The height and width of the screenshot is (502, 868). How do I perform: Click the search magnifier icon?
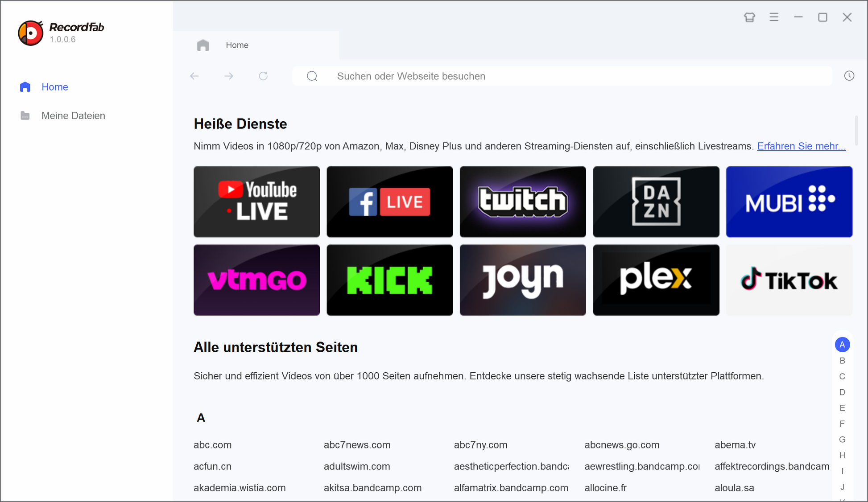[312, 76]
